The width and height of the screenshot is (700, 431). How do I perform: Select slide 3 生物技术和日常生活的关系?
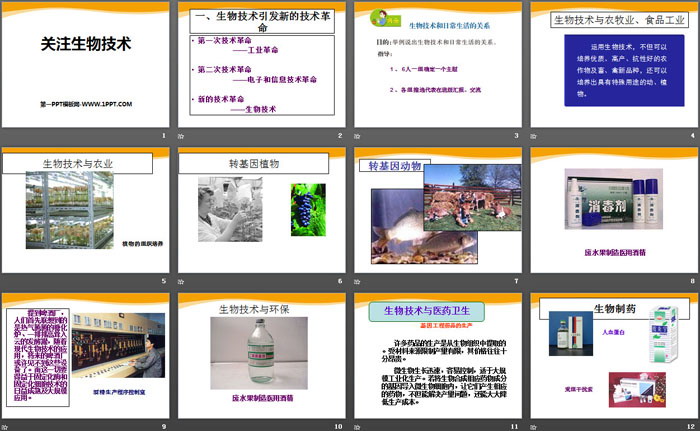[438, 64]
